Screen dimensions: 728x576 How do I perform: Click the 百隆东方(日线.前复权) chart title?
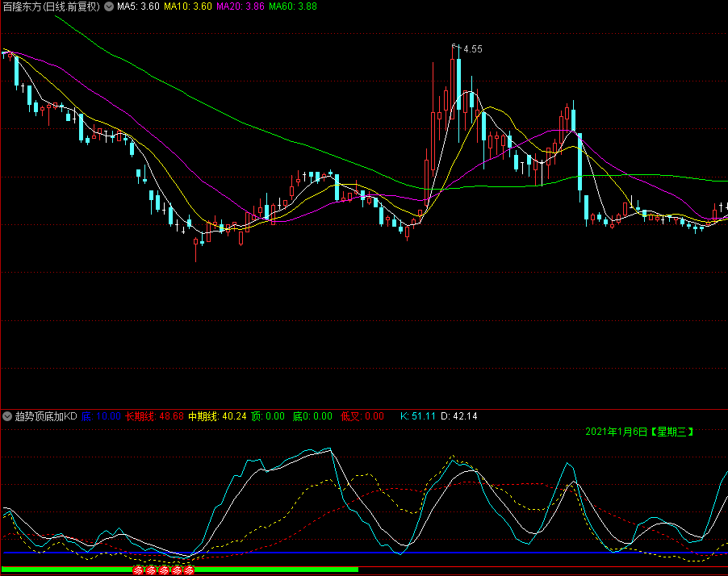tap(52, 6)
